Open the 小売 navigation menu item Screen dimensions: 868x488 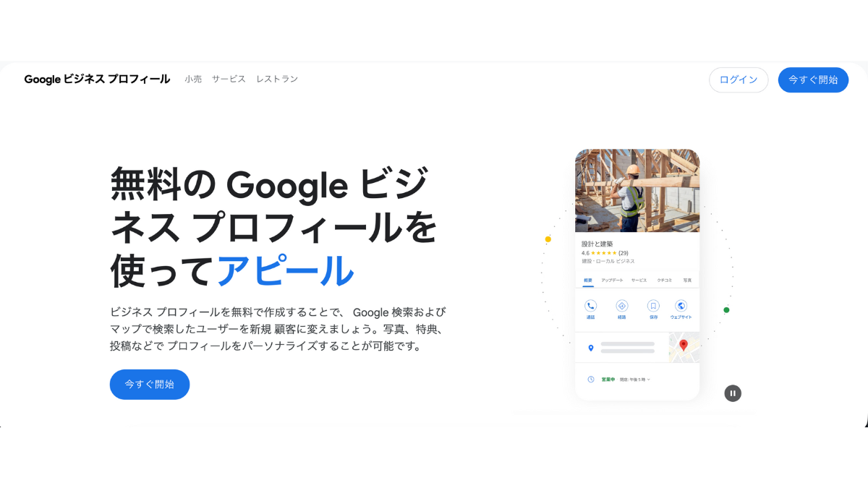194,79
